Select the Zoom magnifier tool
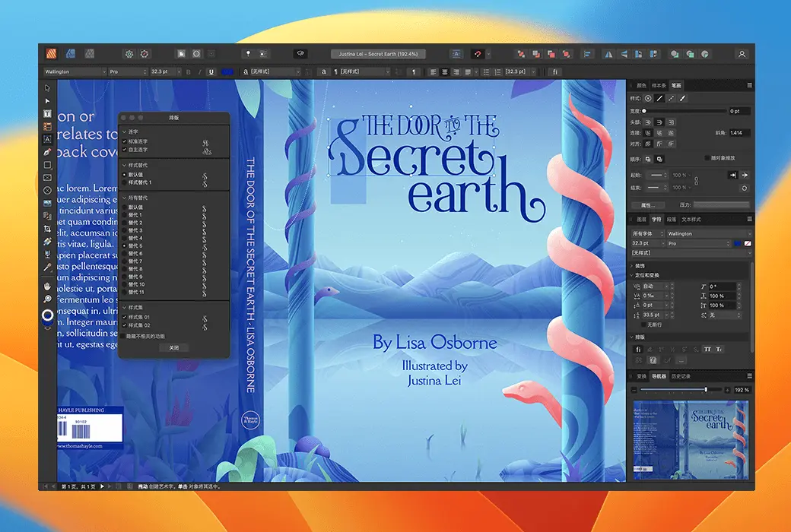 pos(47,299)
